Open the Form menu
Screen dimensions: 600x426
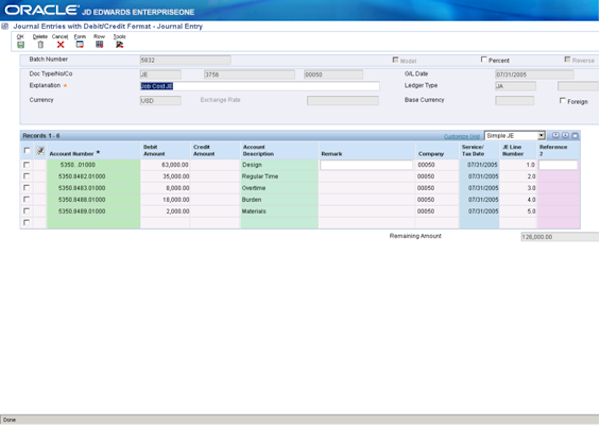pyautogui.click(x=80, y=44)
